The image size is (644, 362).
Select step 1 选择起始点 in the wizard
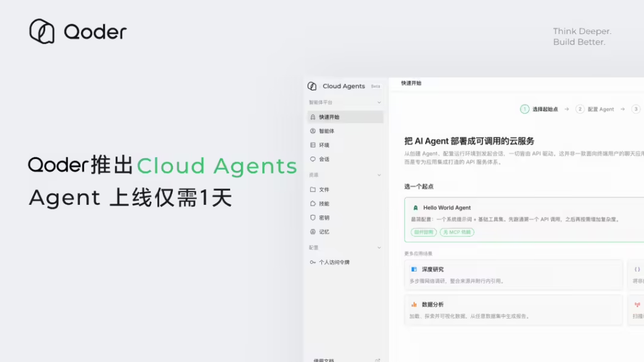[x=539, y=109]
